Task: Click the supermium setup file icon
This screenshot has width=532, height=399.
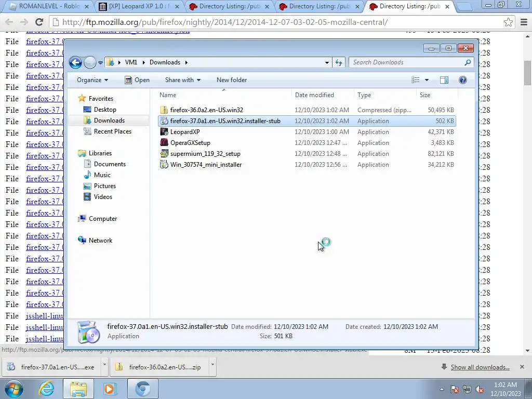Action: (x=164, y=153)
